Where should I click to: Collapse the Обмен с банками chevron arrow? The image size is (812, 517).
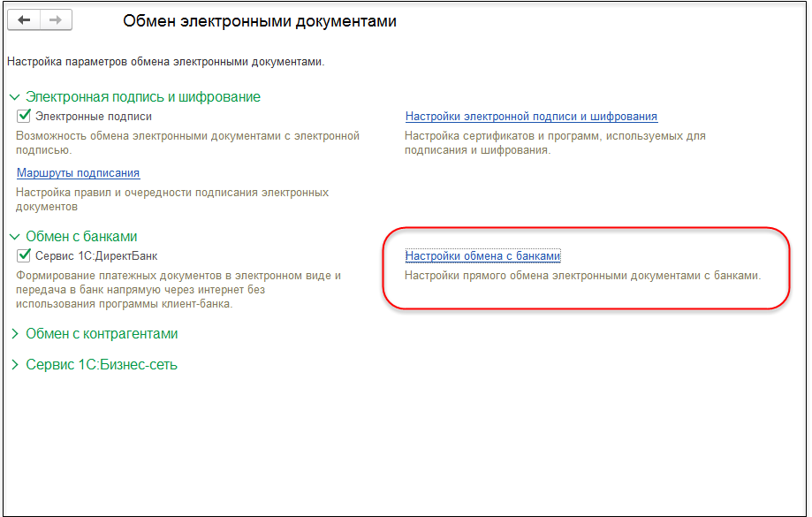[x=14, y=237]
